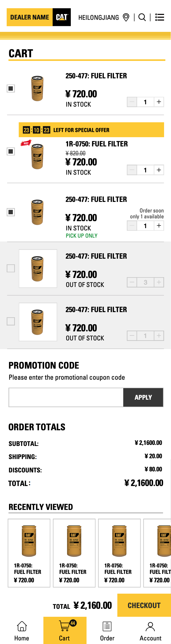Click the 1R-0750: Fuel Filter cart title
Screen dimensions: 171x644
click(x=97, y=144)
